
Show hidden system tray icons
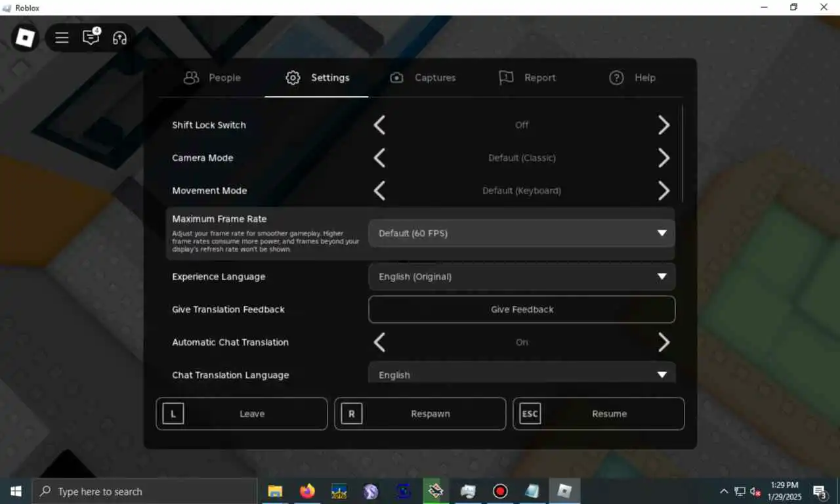tap(724, 492)
